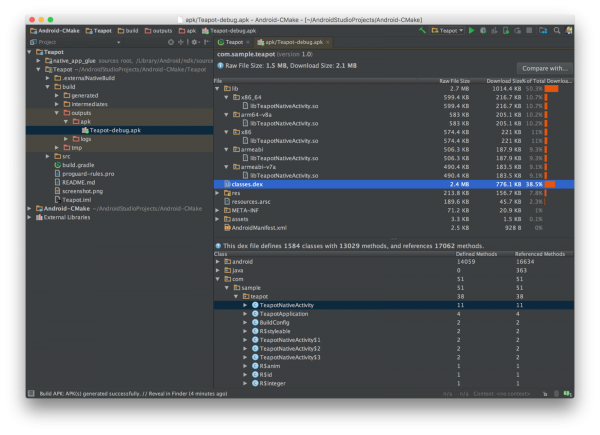Expand the src folder in project tree
The height and width of the screenshot is (435, 600).
(x=47, y=156)
